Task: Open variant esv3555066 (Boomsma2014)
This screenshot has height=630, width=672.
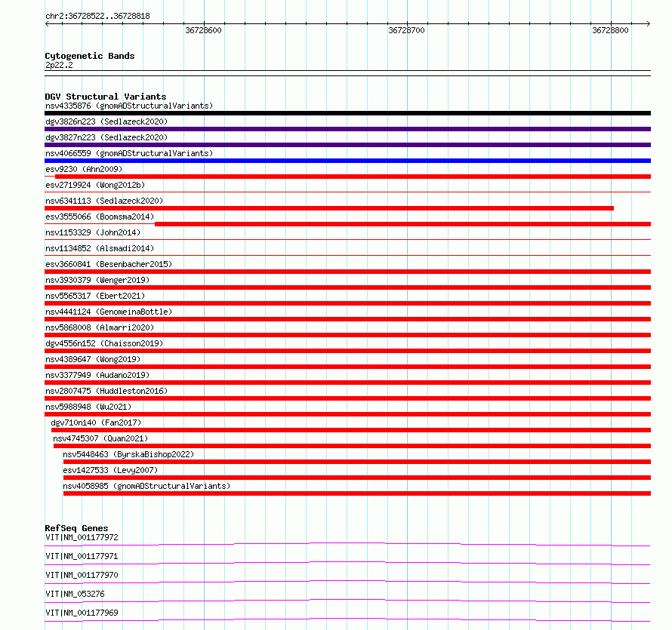Action: tap(100, 217)
